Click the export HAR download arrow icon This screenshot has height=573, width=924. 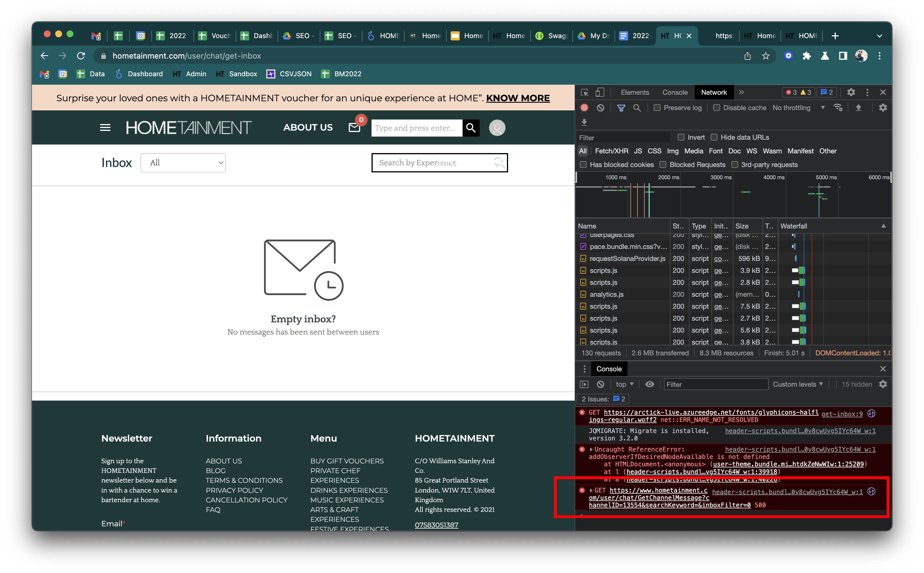click(x=585, y=122)
